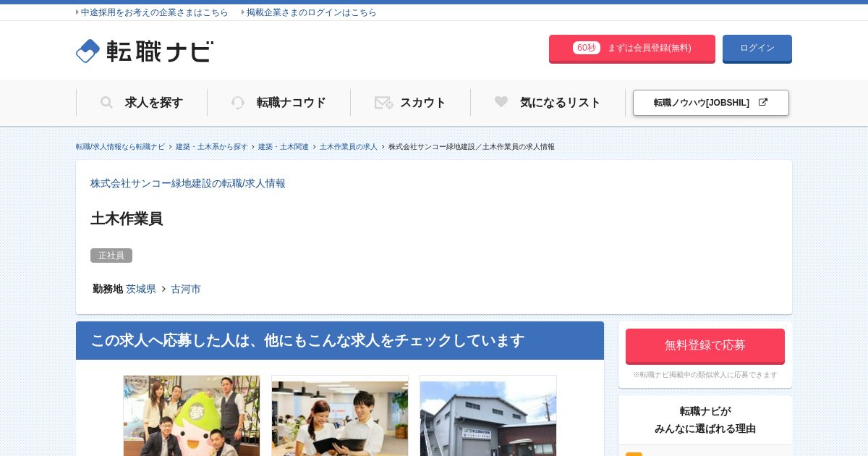868x456 pixels.
Task: Click the heart icon beside 気になるリスト
Action: (x=501, y=102)
